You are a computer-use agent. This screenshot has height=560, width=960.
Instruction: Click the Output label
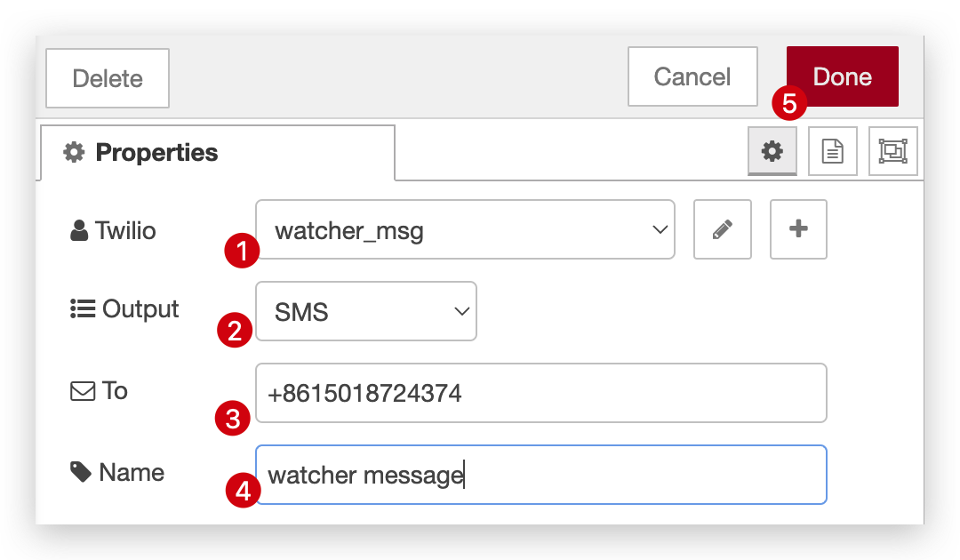point(124,309)
